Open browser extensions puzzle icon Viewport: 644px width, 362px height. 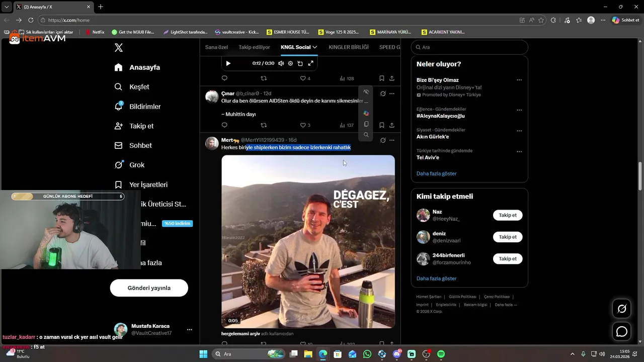(553, 20)
